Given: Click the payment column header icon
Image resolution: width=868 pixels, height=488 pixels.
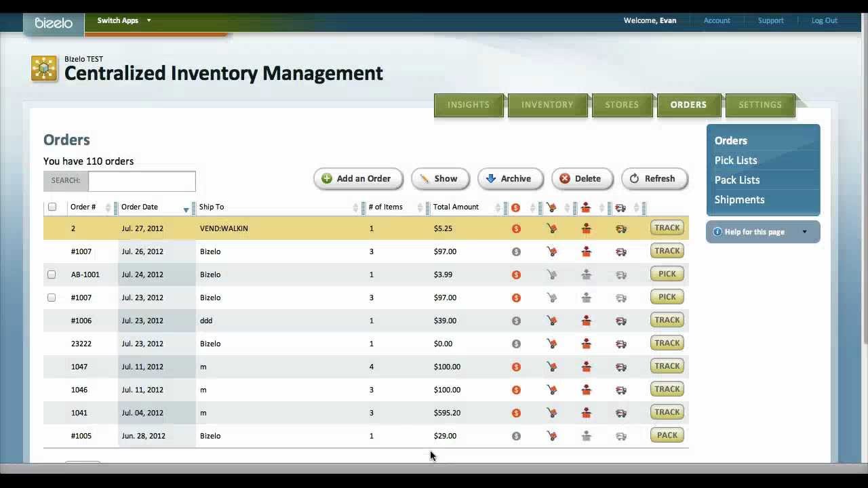Looking at the screenshot, I should [x=515, y=208].
